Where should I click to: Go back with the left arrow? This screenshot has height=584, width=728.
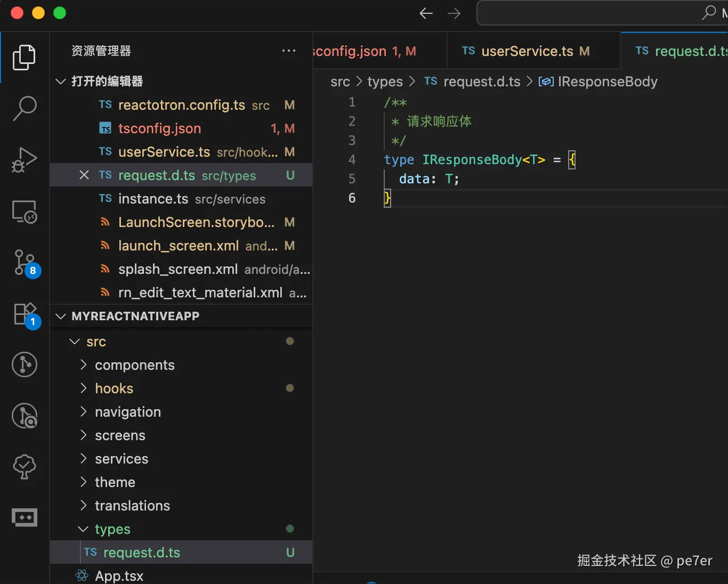(426, 13)
